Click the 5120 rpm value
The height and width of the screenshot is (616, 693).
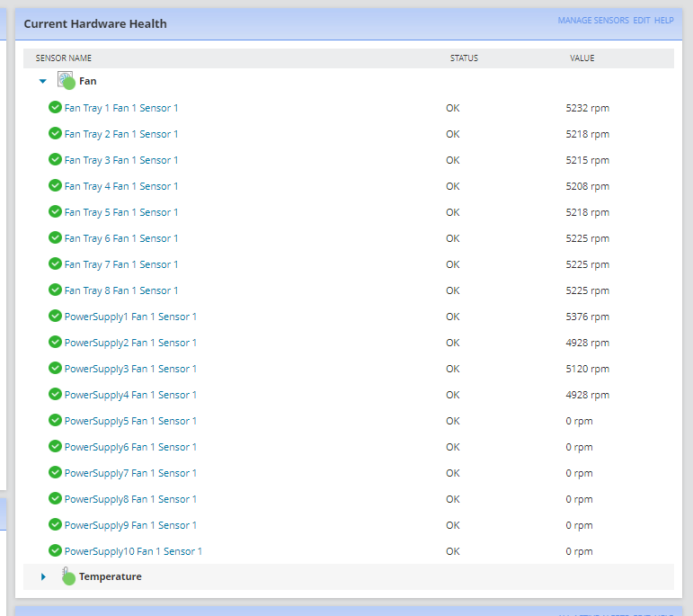pyautogui.click(x=587, y=369)
